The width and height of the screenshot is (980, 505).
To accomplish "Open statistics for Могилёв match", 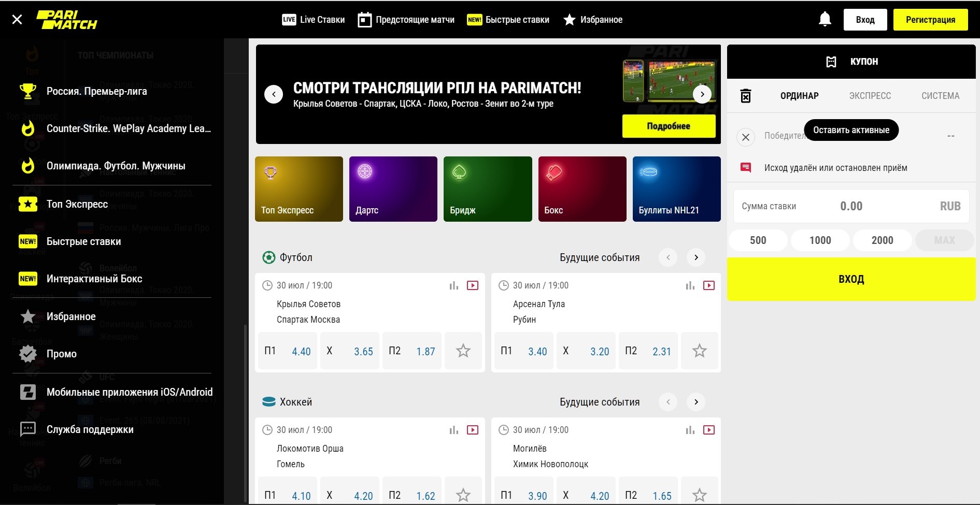I will (x=690, y=430).
